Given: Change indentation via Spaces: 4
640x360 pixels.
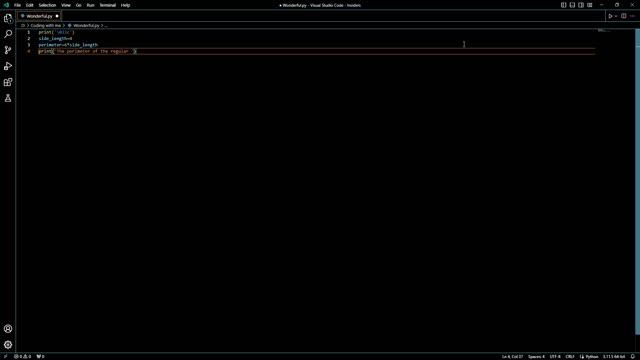Looking at the screenshot, I should click(536, 356).
